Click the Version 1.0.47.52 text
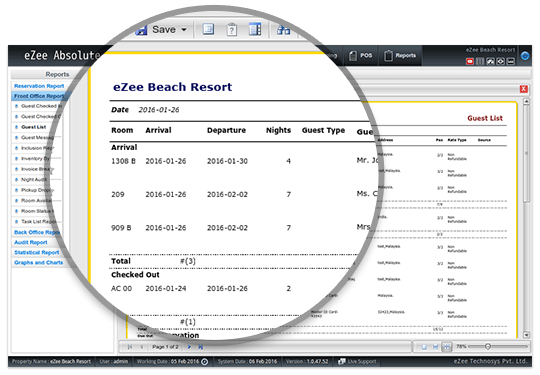Viewport: 540px width, 375px height. (x=307, y=362)
